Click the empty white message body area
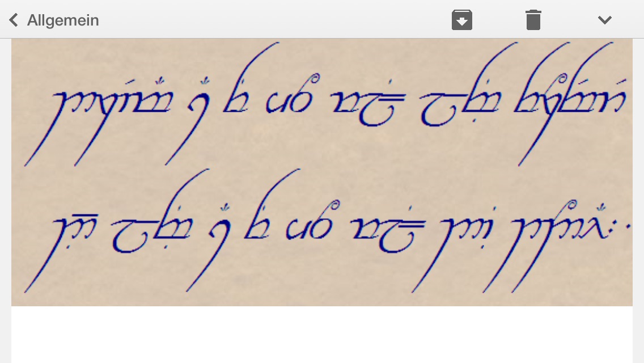 [322, 334]
